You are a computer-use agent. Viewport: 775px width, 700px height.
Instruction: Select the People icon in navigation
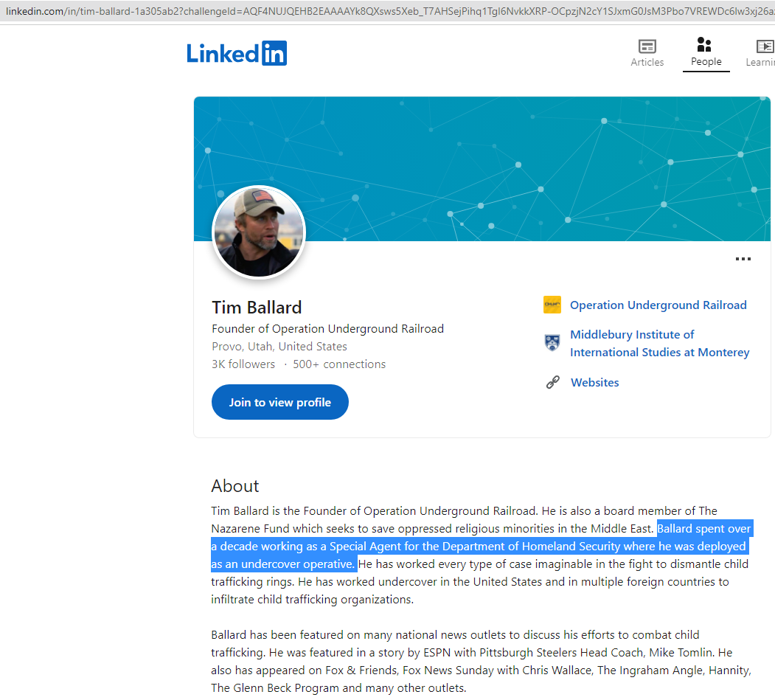tap(704, 44)
